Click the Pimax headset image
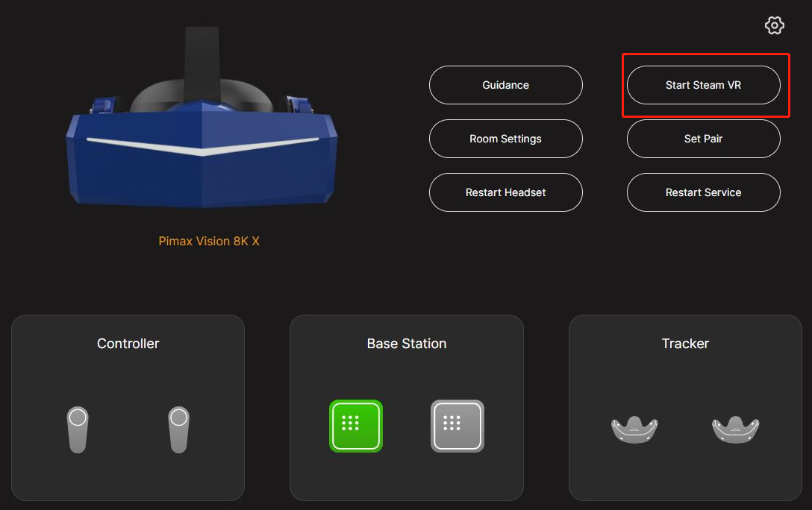This screenshot has height=510, width=812. pyautogui.click(x=202, y=118)
